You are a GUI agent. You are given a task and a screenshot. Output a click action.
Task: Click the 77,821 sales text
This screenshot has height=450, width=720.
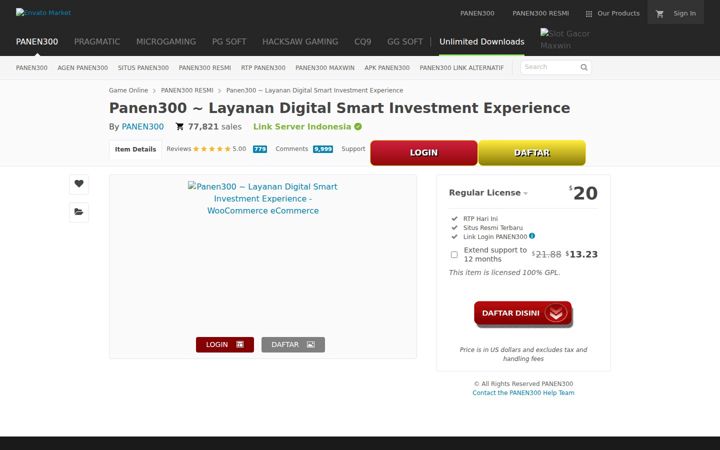coord(214,127)
